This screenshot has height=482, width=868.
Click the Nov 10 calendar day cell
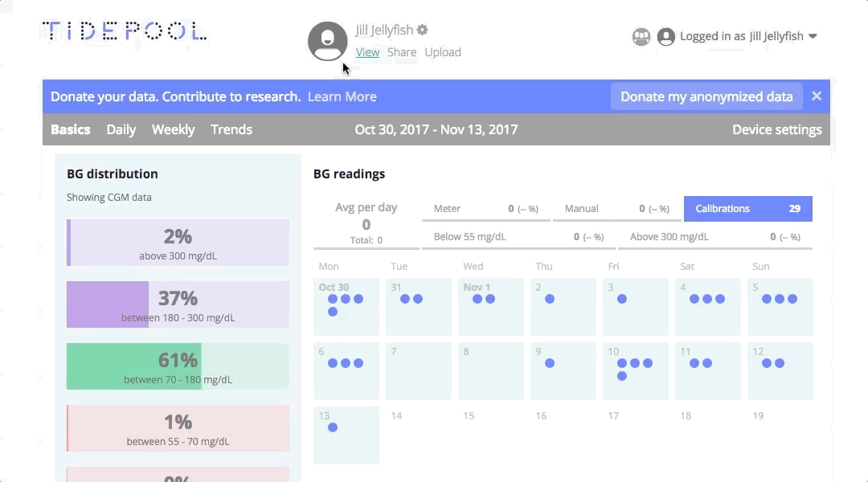coord(636,371)
